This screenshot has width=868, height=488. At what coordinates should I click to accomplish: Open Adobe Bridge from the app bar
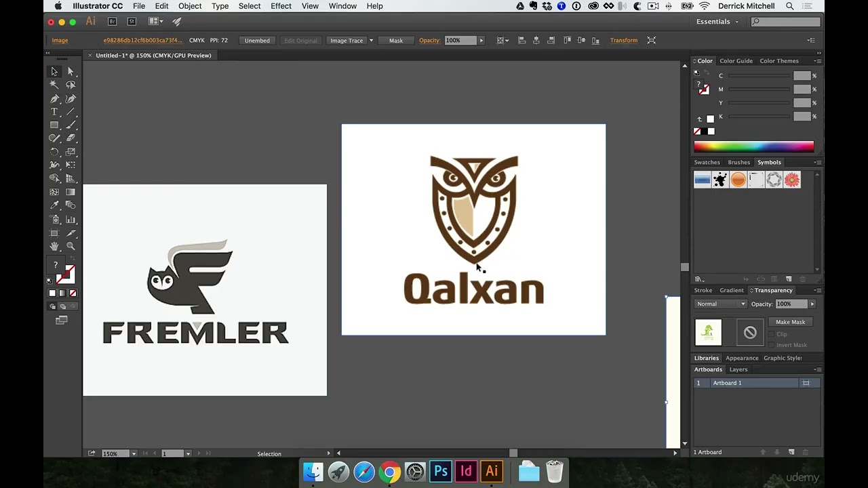coord(113,22)
